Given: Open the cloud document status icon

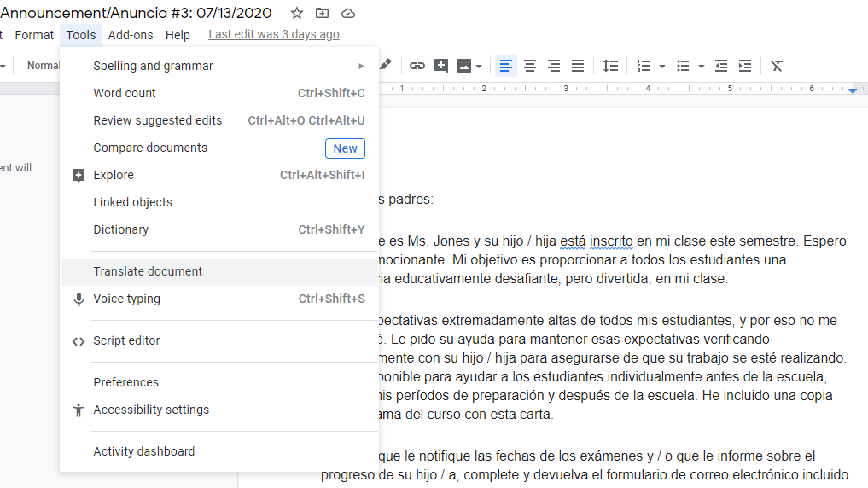Looking at the screenshot, I should coord(347,13).
